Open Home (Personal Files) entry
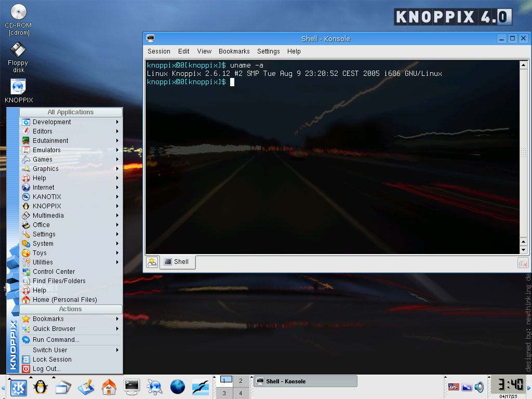The height and width of the screenshot is (399, 532). click(x=71, y=300)
